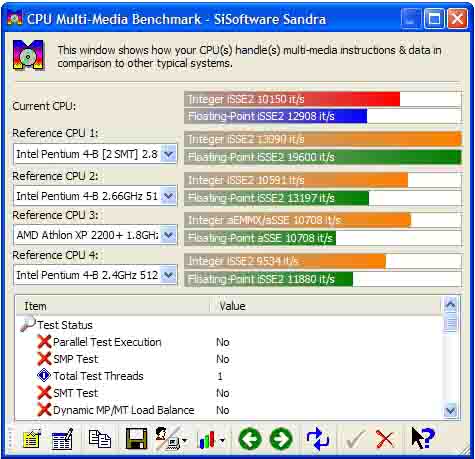Screen dimensions: 475x459
Task: Click red X icon beside Parallel Test Execution
Action: tap(44, 342)
